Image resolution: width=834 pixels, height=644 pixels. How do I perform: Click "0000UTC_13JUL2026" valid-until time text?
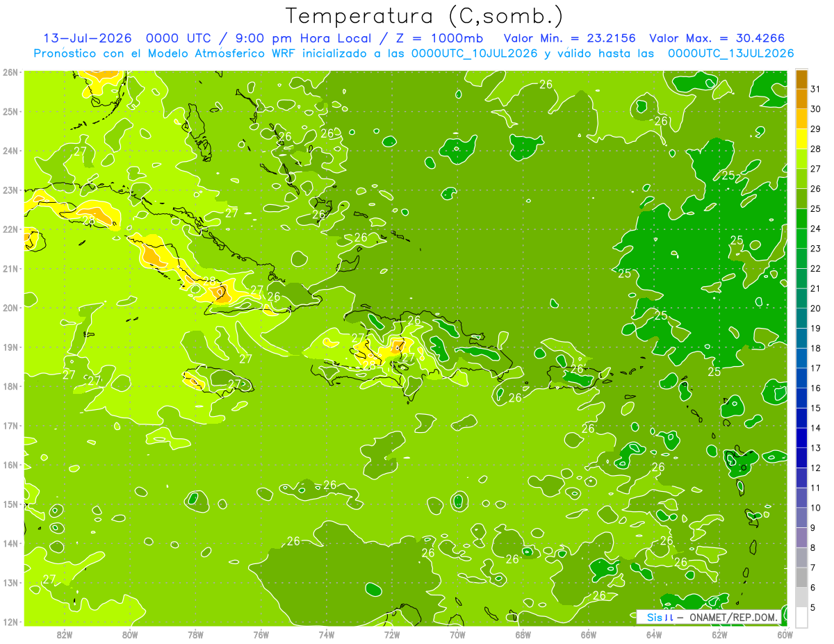(x=731, y=53)
